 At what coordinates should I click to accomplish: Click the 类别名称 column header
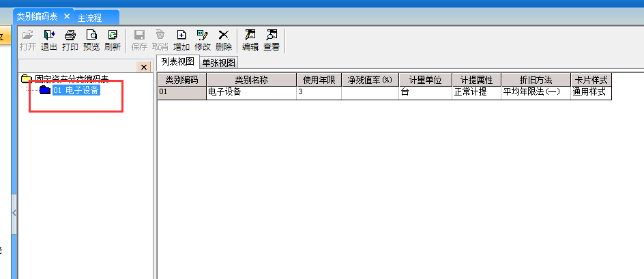pyautogui.click(x=251, y=80)
